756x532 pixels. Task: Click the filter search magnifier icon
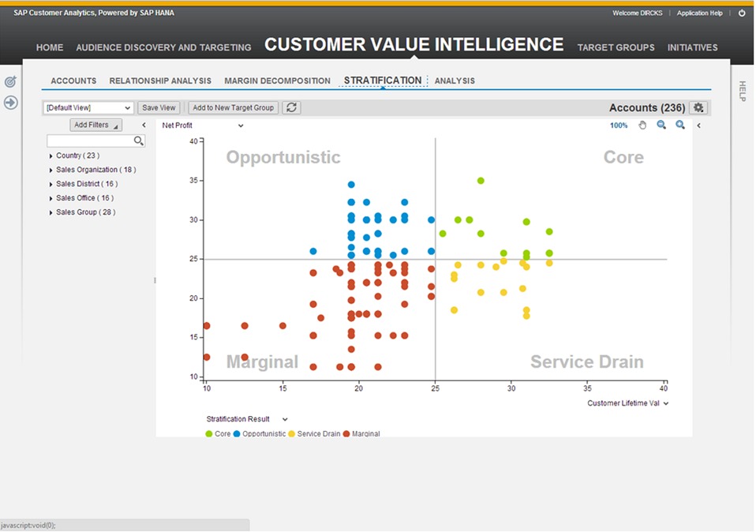click(x=138, y=140)
